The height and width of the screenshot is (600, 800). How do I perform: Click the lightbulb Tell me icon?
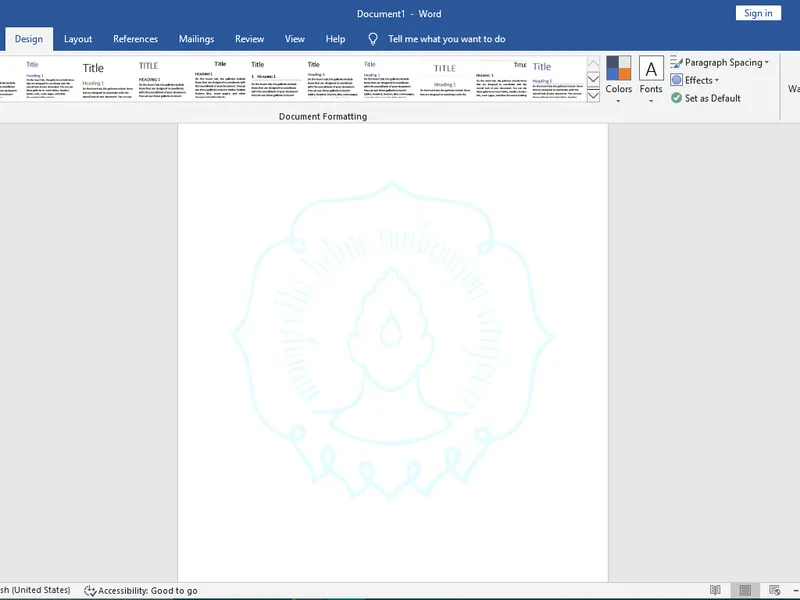click(x=373, y=39)
